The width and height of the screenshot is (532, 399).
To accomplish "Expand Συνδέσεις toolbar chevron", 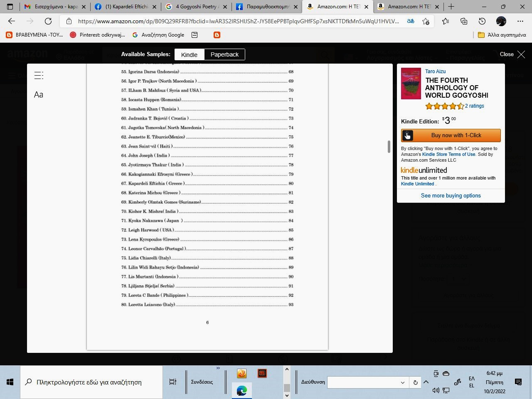I will point(218,368).
